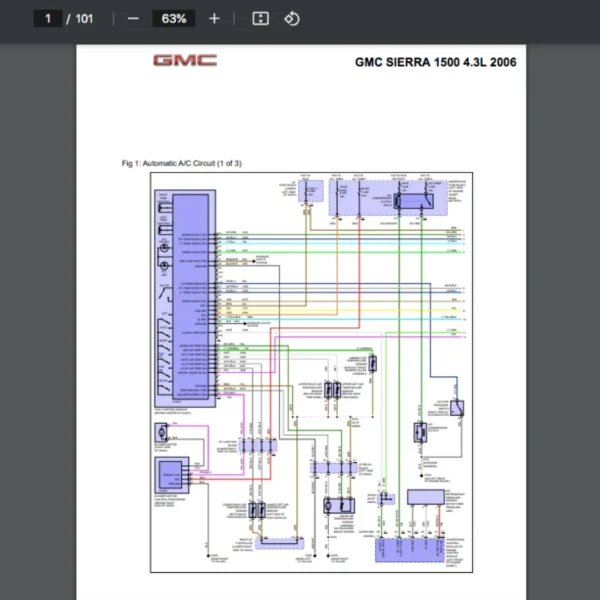Click the total page count 101

point(85,18)
